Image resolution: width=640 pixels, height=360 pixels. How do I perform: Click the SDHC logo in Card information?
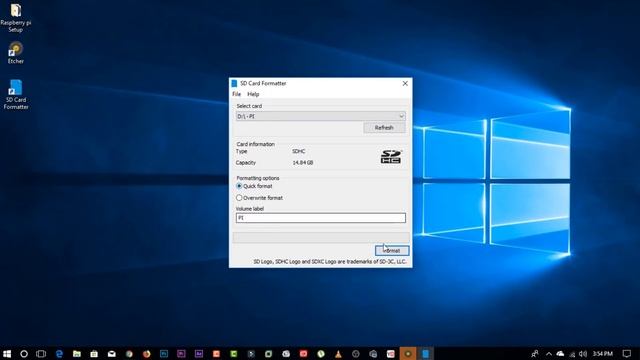point(391,157)
